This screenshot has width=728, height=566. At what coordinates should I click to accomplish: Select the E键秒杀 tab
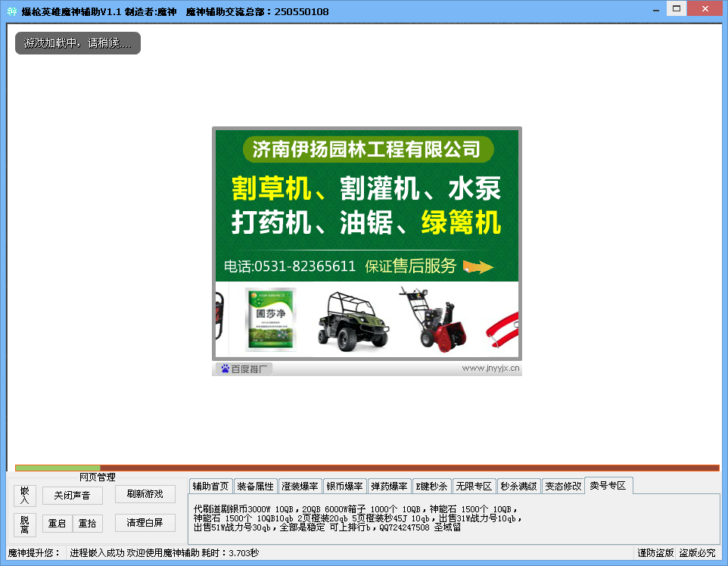pos(432,486)
